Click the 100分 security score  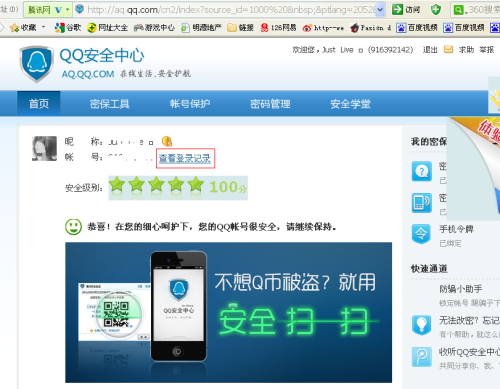[x=228, y=187]
